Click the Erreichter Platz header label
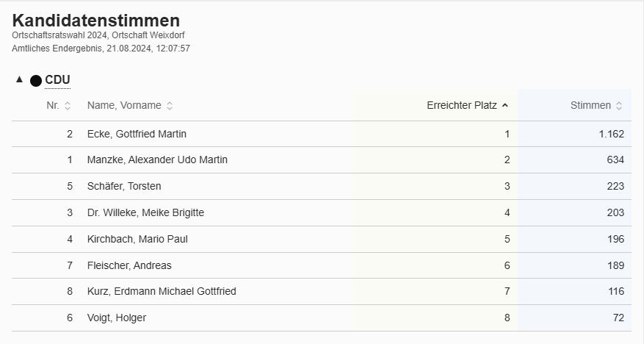The width and height of the screenshot is (644, 344). (462, 106)
